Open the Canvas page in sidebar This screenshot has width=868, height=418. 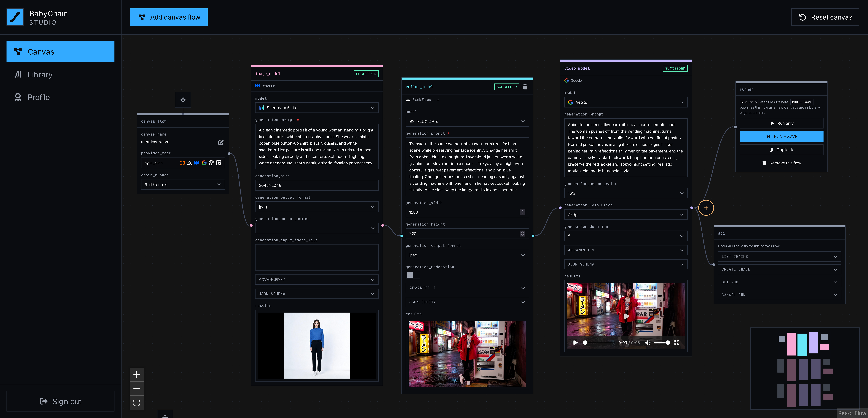click(x=60, y=52)
